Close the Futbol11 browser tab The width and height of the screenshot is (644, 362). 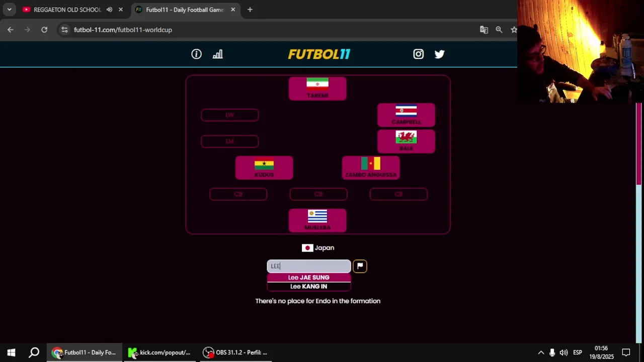pos(233,10)
